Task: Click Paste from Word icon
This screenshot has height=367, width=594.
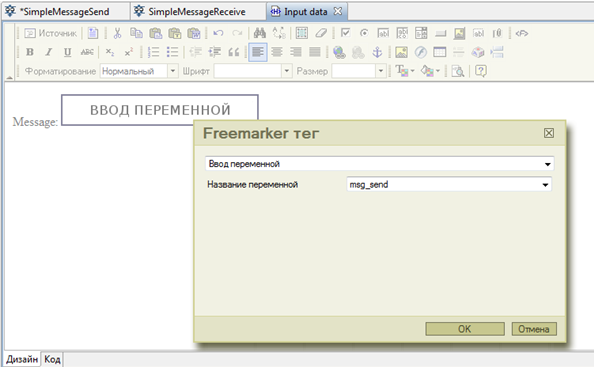Action: [194, 33]
